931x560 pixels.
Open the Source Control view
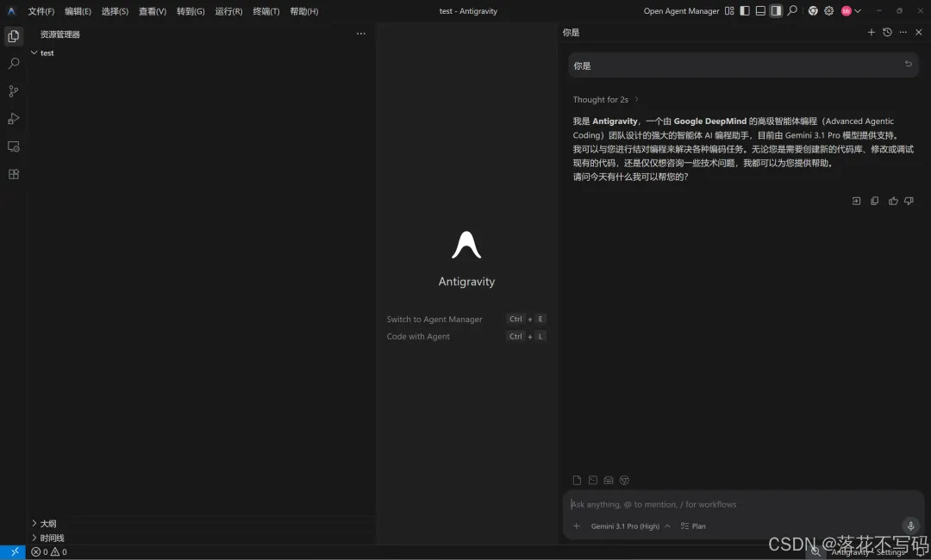coord(13,90)
